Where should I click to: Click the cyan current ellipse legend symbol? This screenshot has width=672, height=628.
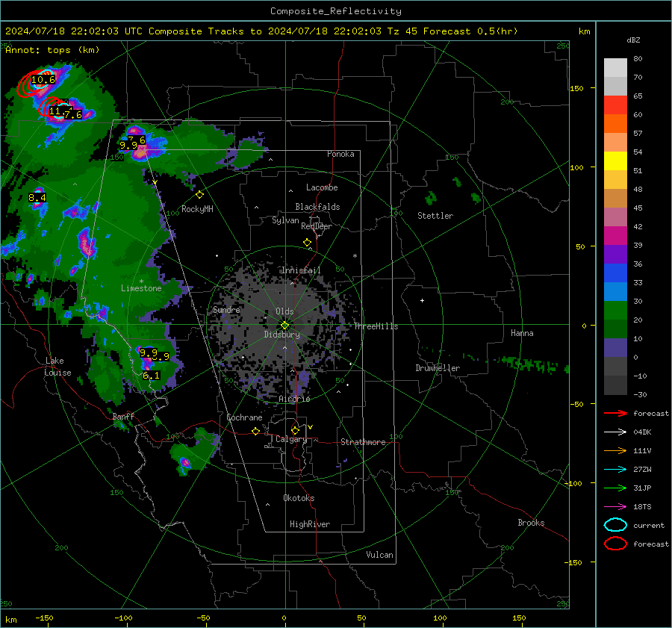pyautogui.click(x=615, y=525)
